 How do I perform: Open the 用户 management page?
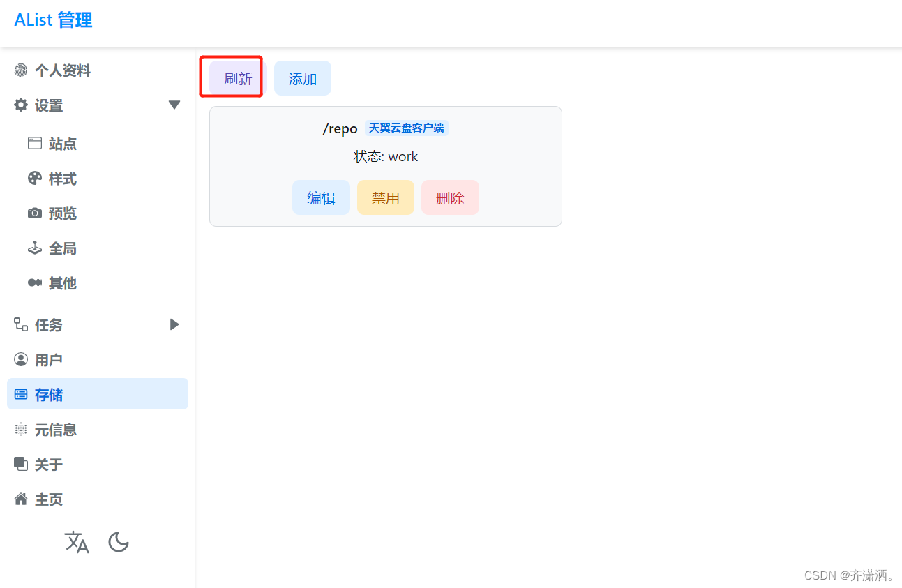98,360
